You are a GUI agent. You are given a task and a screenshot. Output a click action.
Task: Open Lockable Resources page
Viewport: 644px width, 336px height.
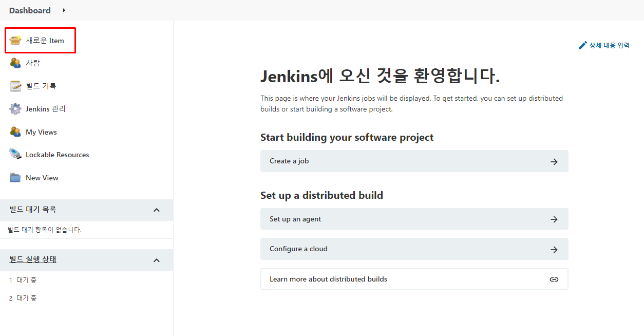click(58, 155)
